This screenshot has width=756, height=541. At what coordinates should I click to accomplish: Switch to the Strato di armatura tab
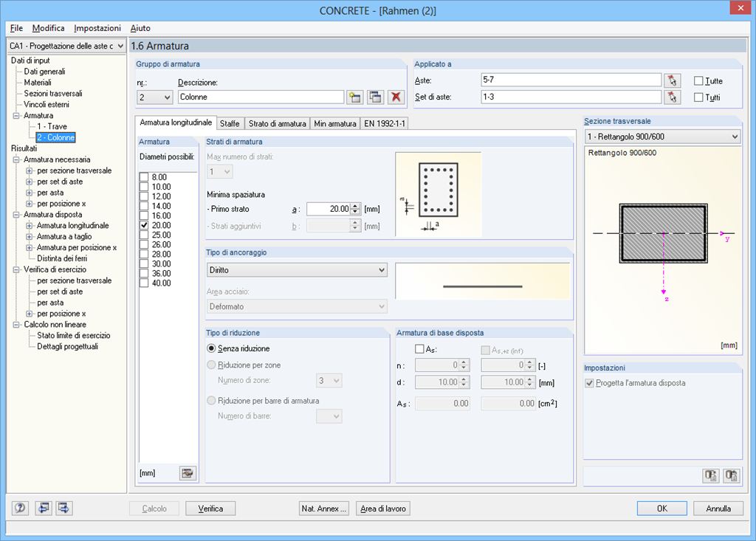pos(278,123)
